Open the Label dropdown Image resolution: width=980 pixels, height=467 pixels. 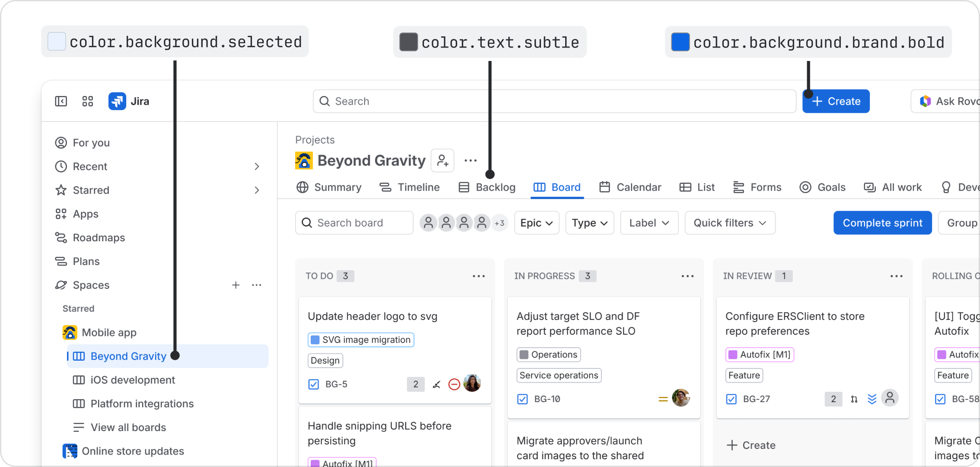[649, 223]
